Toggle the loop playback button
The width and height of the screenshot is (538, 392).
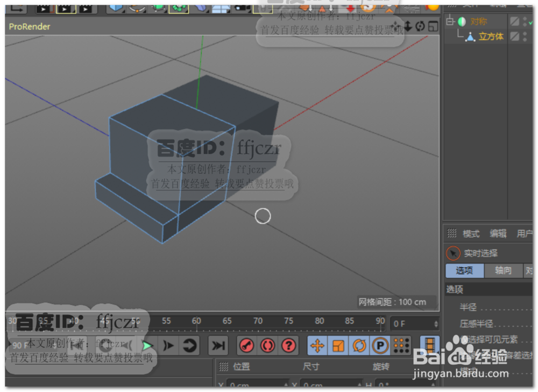click(189, 346)
